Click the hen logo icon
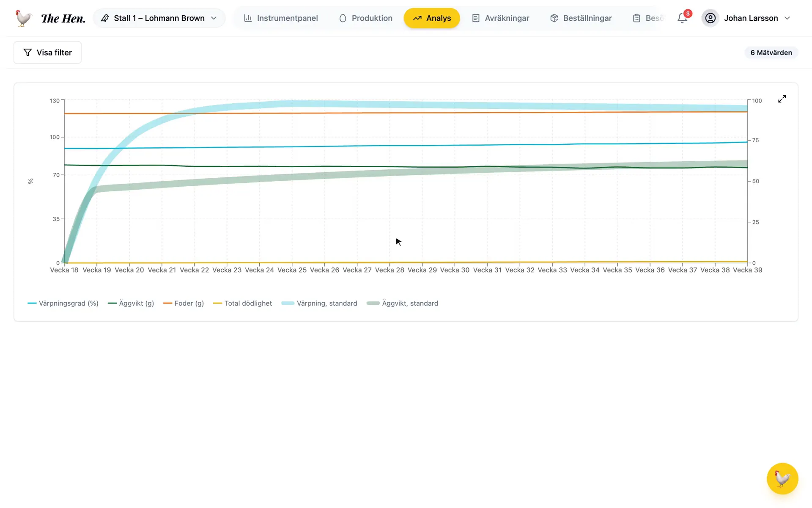The image size is (812, 508). coord(23,18)
